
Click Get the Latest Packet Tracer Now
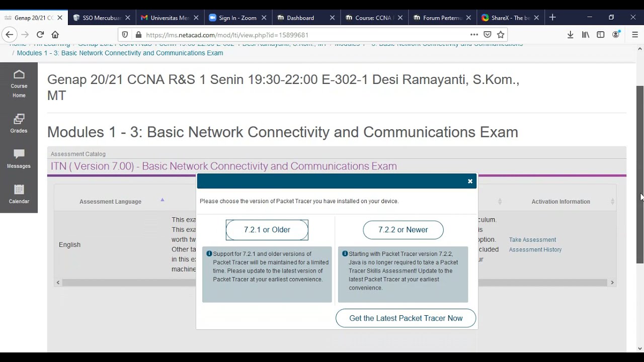(406, 318)
